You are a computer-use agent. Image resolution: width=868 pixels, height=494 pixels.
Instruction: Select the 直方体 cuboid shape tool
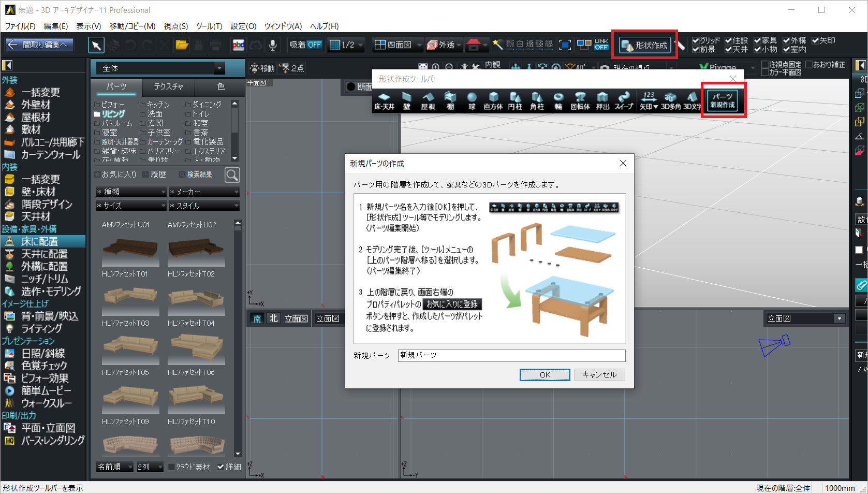pos(493,100)
